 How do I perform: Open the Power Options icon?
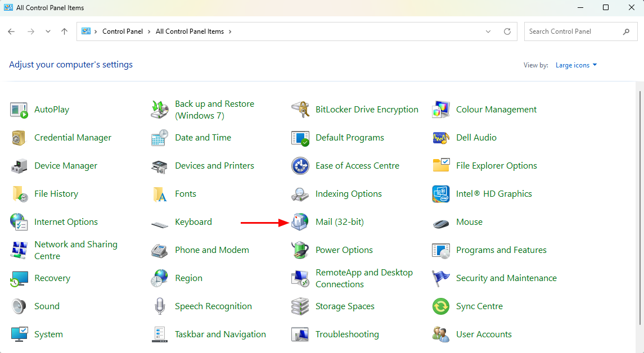pyautogui.click(x=300, y=250)
